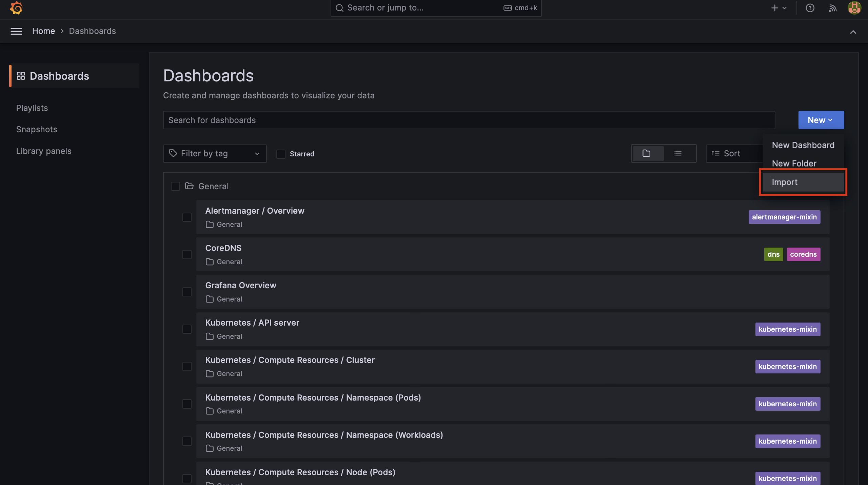Toggle the Starred filter checkbox
The width and height of the screenshot is (868, 485).
point(281,154)
